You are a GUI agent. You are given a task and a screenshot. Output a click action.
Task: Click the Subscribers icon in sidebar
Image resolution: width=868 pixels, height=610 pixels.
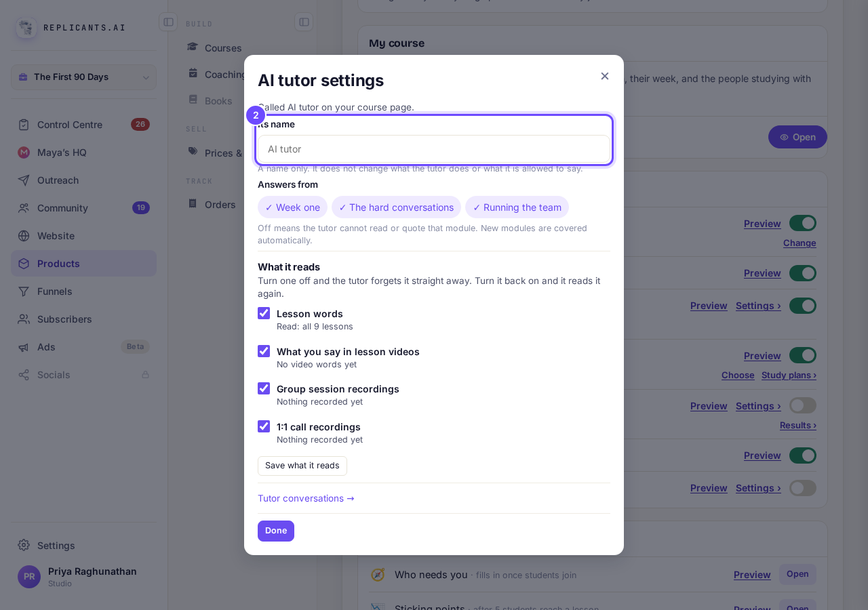click(24, 319)
